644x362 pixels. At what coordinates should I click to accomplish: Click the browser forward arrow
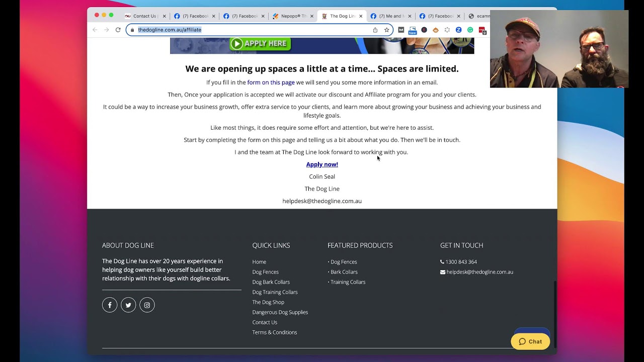[106, 30]
